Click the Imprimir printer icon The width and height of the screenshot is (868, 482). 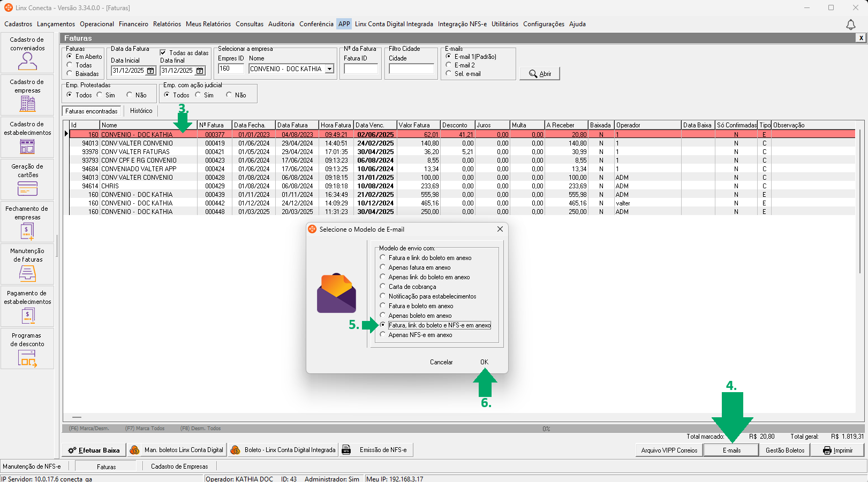point(827,450)
